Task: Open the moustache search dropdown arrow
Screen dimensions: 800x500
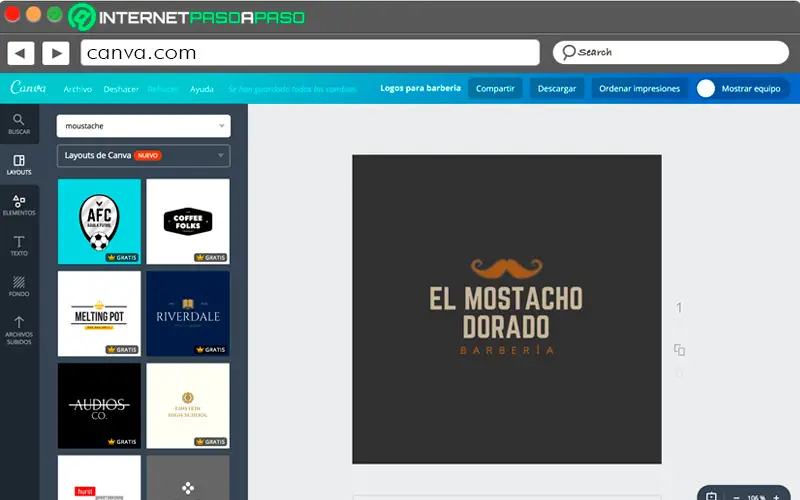Action: pos(221,126)
